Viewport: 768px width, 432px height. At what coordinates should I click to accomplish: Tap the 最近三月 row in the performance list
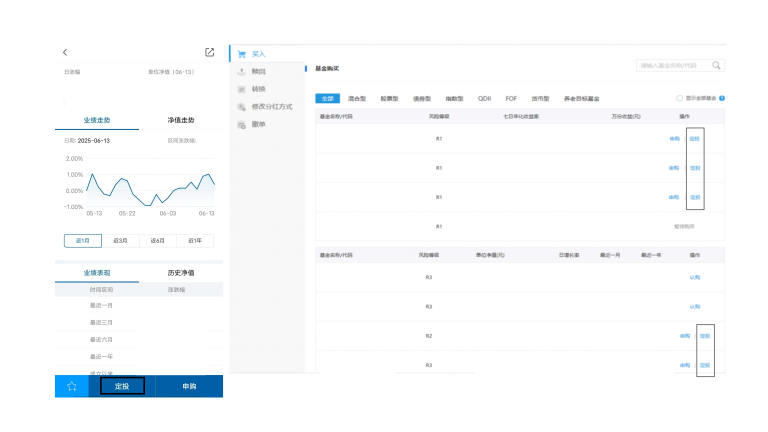pos(101,322)
